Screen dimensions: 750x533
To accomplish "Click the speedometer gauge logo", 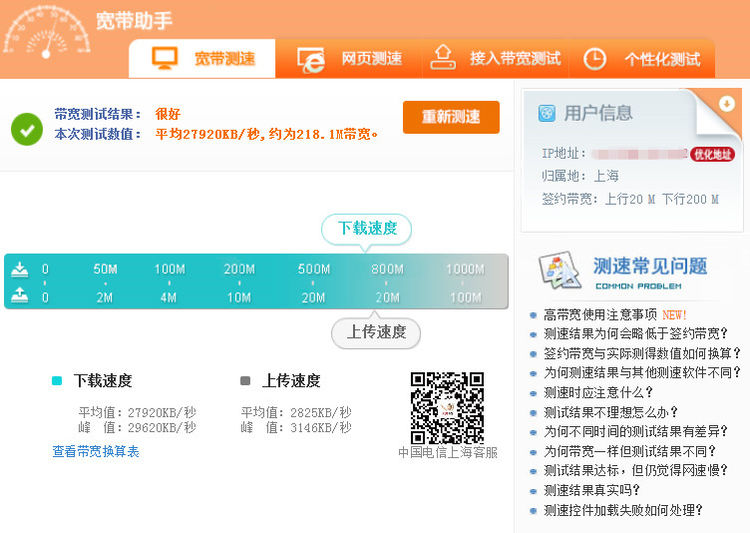I will pos(47,32).
